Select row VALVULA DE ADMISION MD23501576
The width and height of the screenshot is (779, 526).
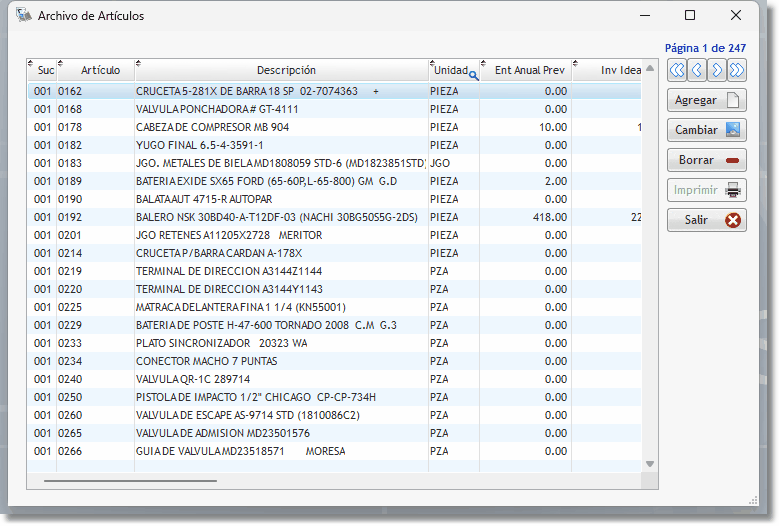click(x=334, y=433)
